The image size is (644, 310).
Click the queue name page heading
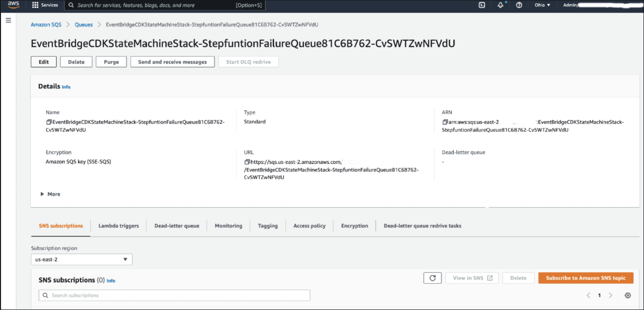coord(243,43)
